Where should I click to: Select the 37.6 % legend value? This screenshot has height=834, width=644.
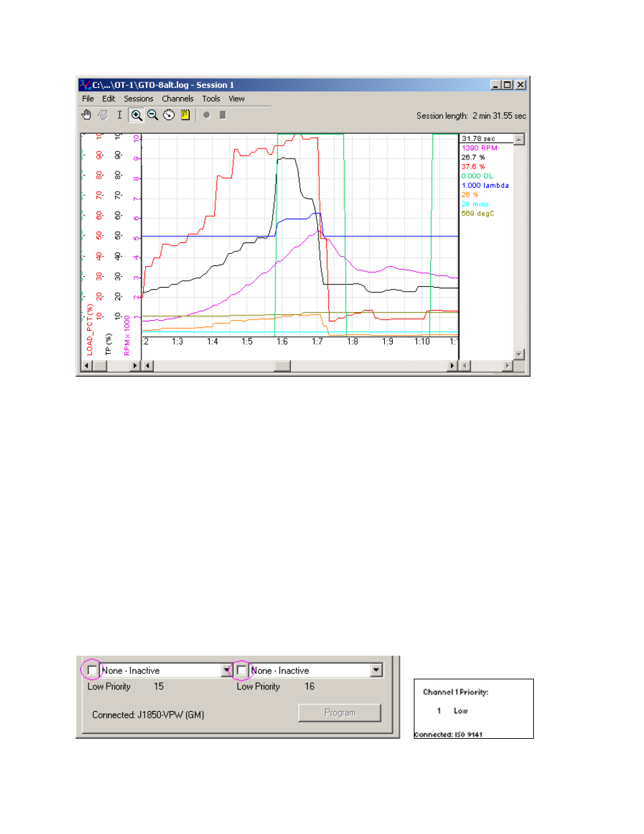(x=473, y=166)
